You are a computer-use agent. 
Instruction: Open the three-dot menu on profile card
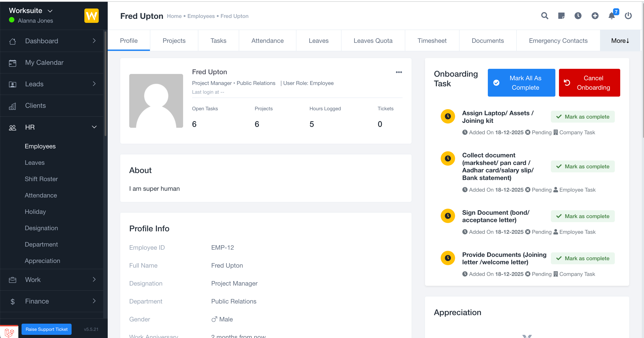click(x=399, y=72)
